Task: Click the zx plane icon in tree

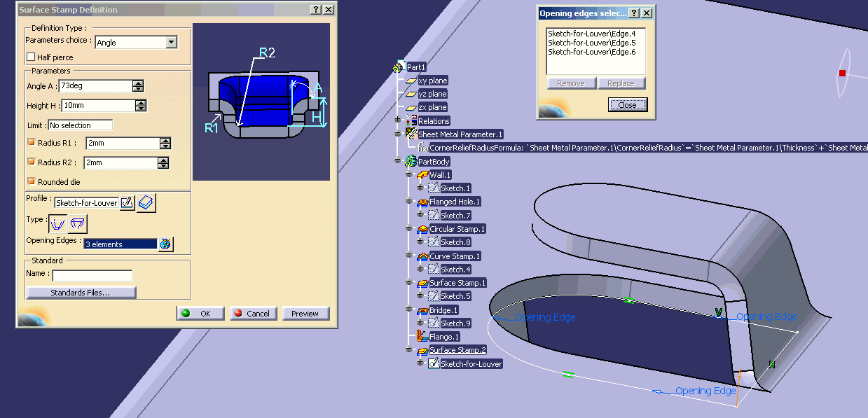Action: (411, 107)
